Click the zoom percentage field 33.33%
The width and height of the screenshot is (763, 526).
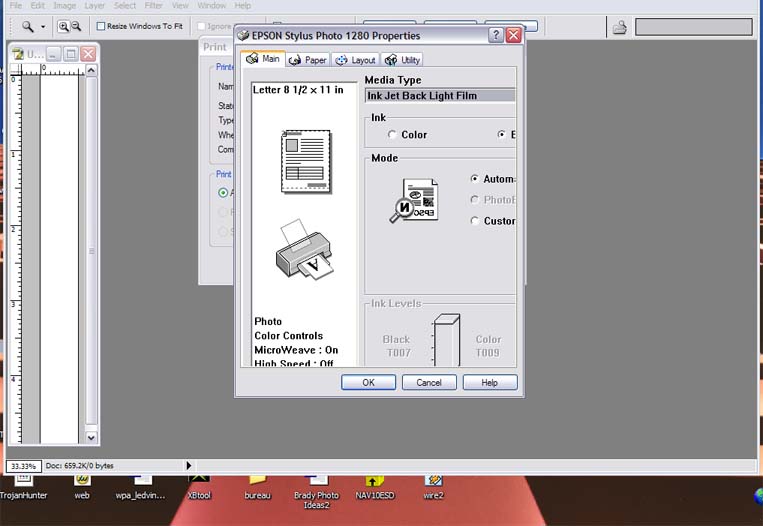tap(24, 466)
